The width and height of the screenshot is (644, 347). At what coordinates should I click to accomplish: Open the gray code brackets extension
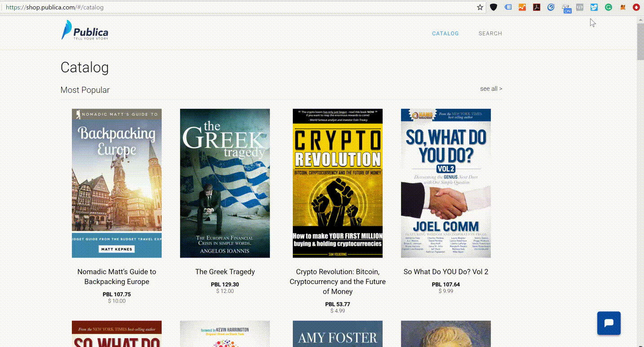(580, 7)
